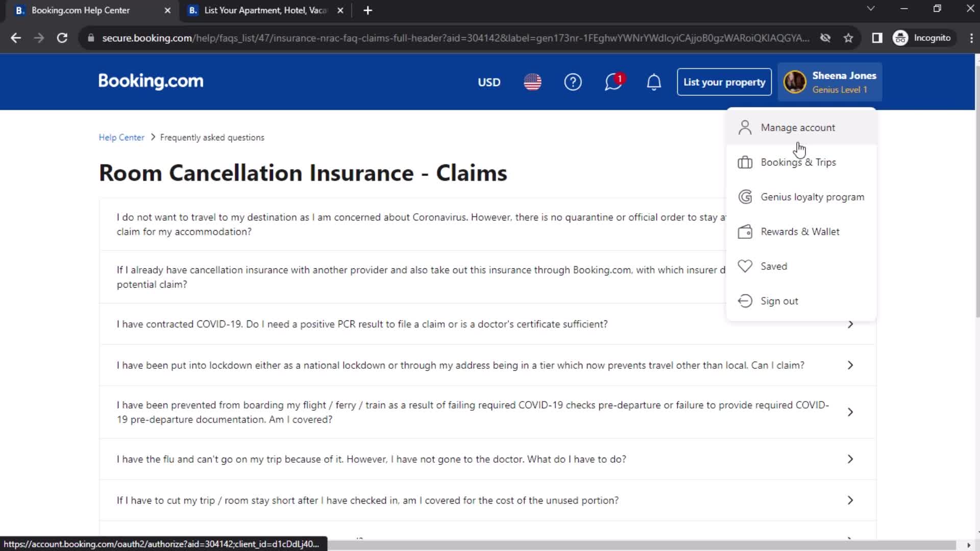Open question about contracted COVID-19 claim
The height and width of the screenshot is (551, 980).
tap(487, 324)
